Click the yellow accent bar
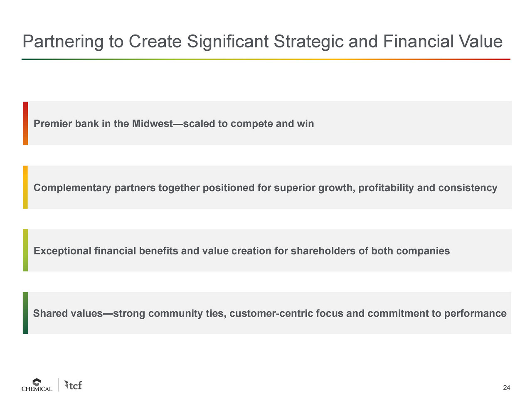The height and width of the screenshot is (411, 532). click(25, 187)
